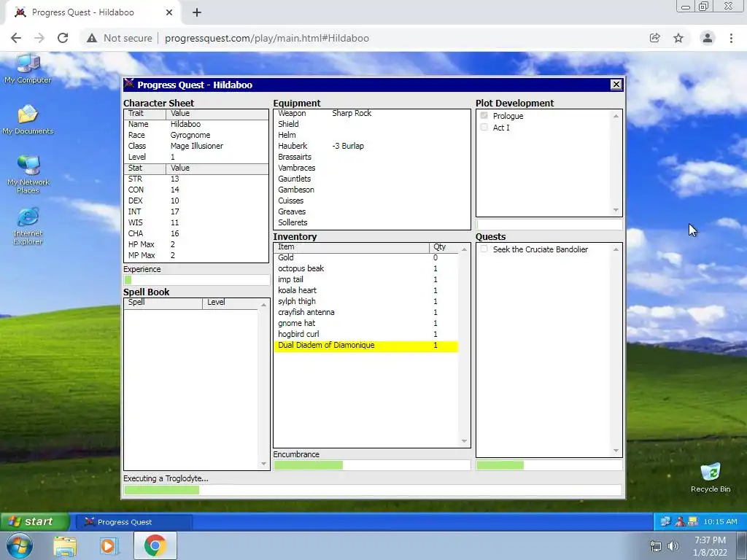Share this page icon in address bar

(x=654, y=38)
